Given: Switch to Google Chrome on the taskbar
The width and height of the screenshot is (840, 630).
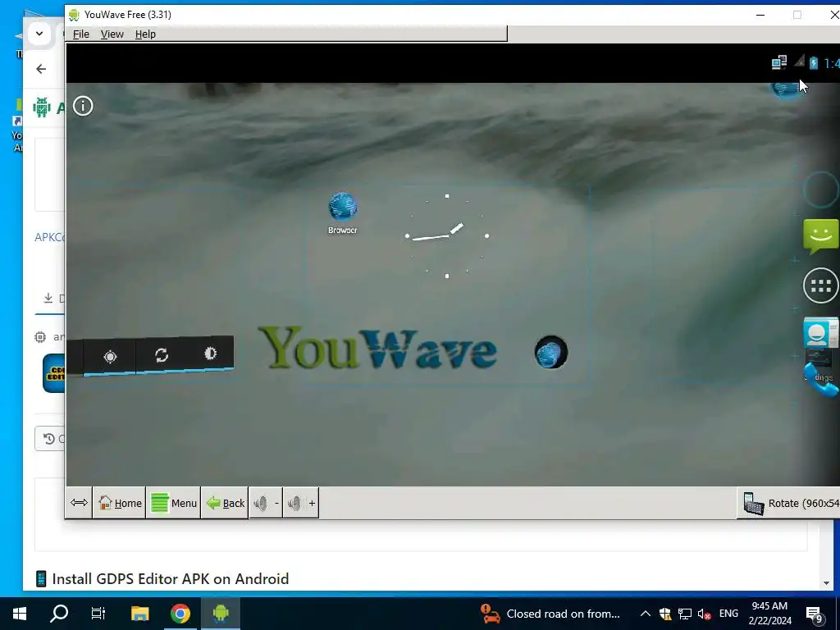Looking at the screenshot, I should [180, 614].
